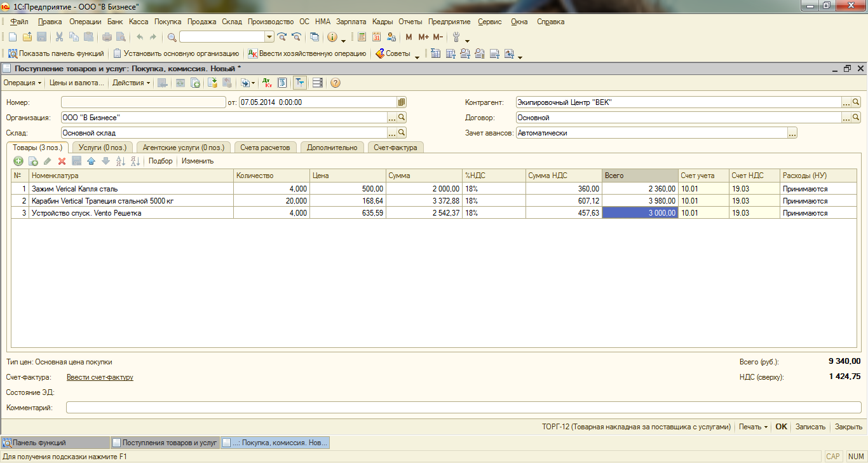Viewport: 868px width, 463px height.
Task: Switch to the Счета расчетов tab
Action: (x=266, y=147)
